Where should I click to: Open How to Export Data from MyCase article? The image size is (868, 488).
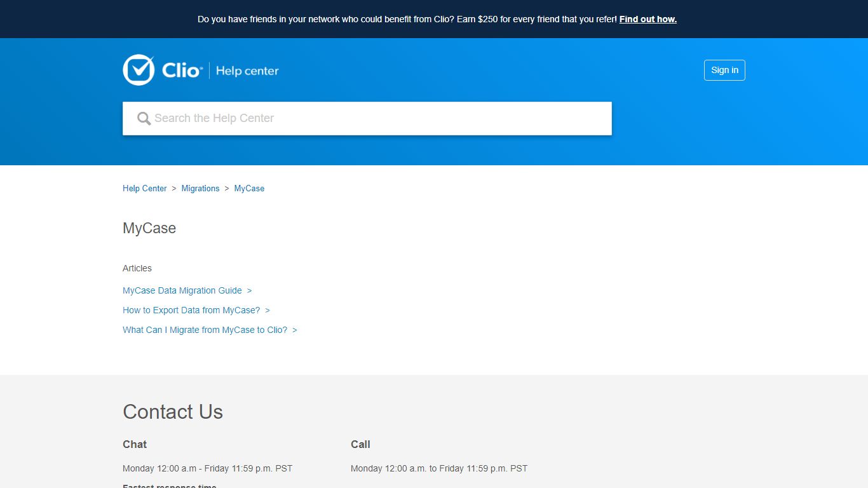point(191,310)
